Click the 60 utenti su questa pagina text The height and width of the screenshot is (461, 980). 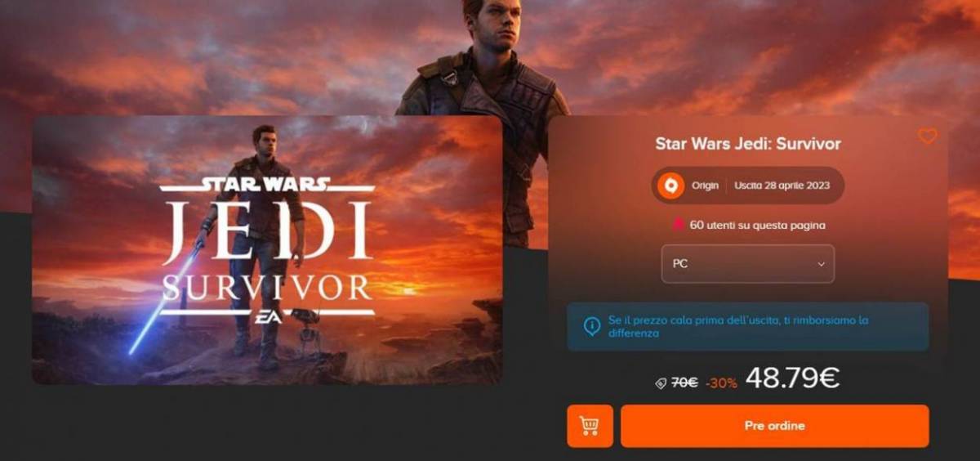pos(757,225)
